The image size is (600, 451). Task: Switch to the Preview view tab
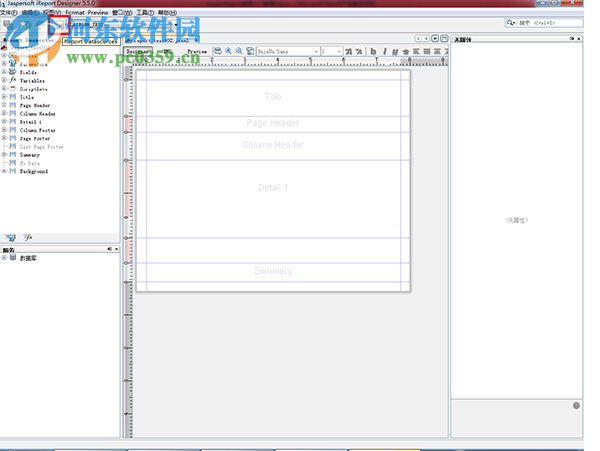tap(197, 51)
